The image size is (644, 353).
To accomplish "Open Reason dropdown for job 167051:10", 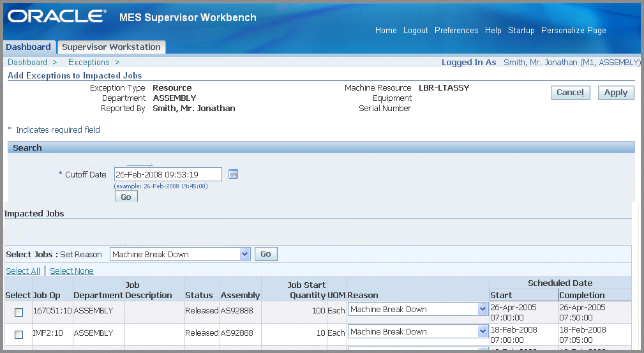I will click(418, 310).
